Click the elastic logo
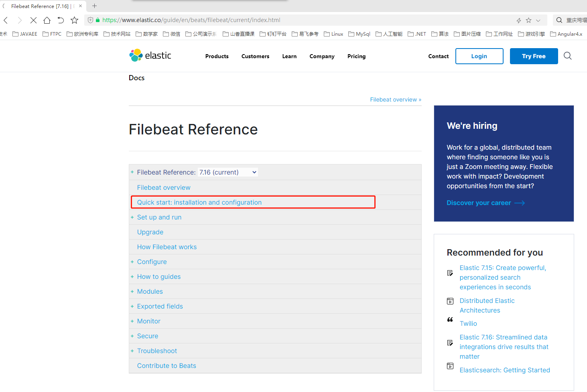Image resolution: width=587 pixels, height=392 pixels. click(150, 55)
